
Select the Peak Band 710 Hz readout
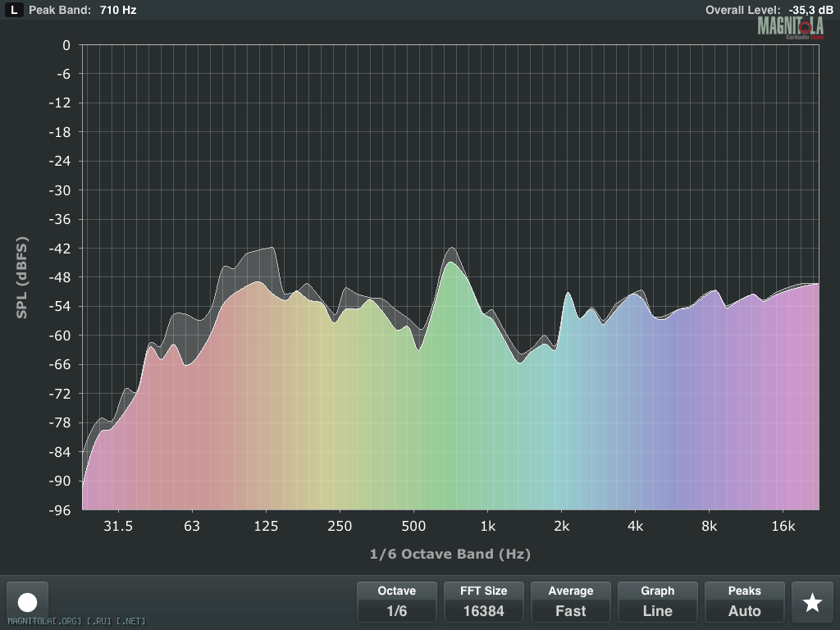tap(83, 10)
